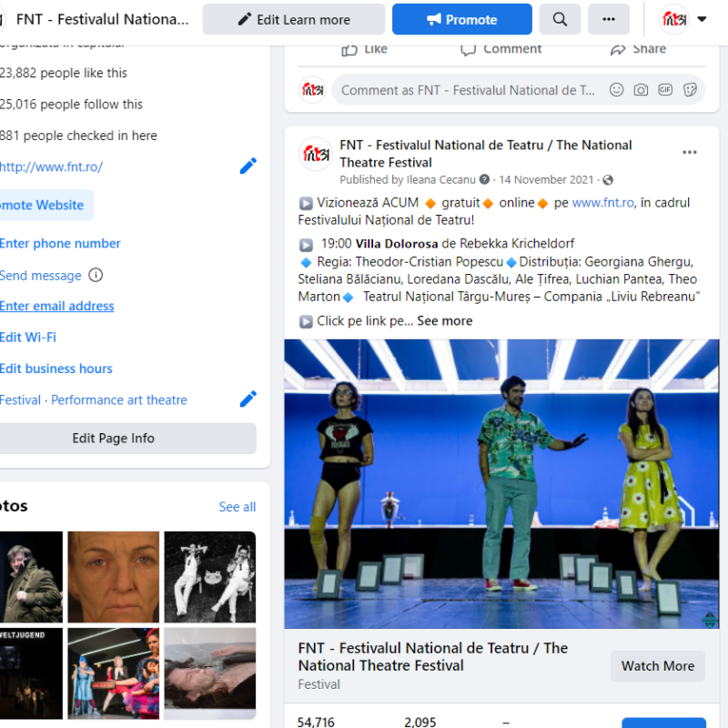
Task: Open the www.fnt.ro link in post
Action: pos(602,203)
